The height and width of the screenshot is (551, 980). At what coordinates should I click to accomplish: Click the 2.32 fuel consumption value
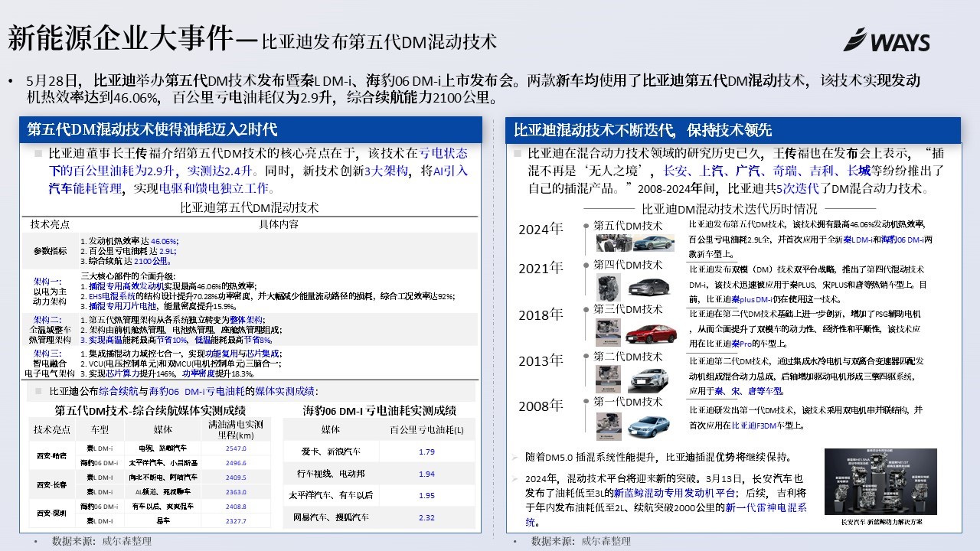pos(426,517)
